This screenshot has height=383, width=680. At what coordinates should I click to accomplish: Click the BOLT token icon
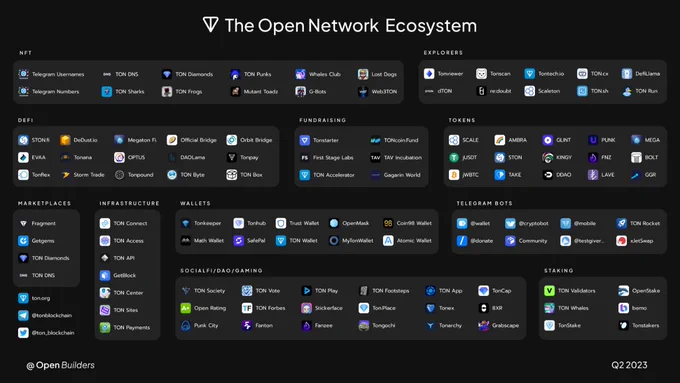coord(636,157)
